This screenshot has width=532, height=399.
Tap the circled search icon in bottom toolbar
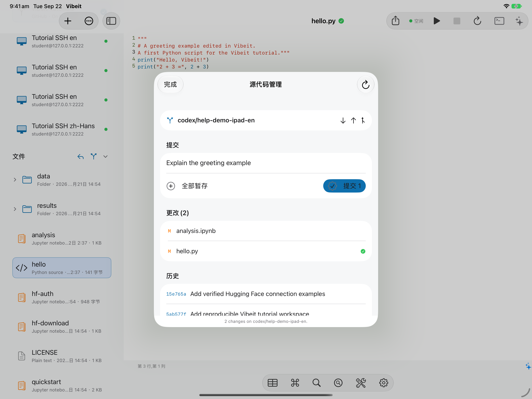pos(338,383)
